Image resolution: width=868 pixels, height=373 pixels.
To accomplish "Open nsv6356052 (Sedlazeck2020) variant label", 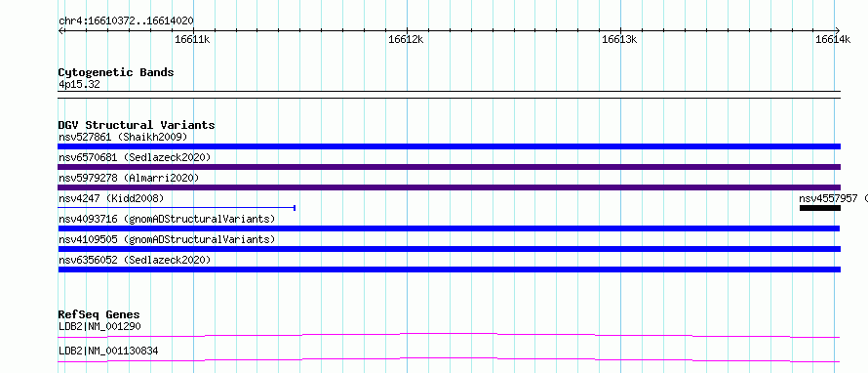I will (135, 260).
